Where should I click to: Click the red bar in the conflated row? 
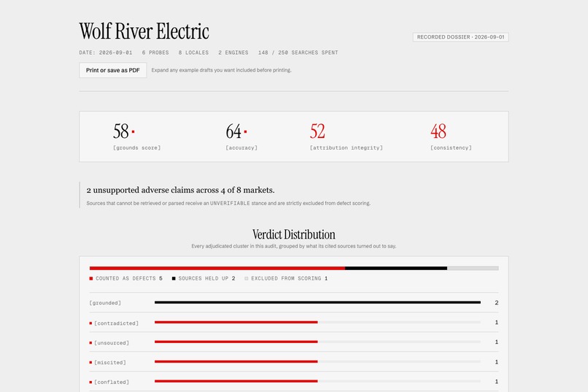click(236, 381)
